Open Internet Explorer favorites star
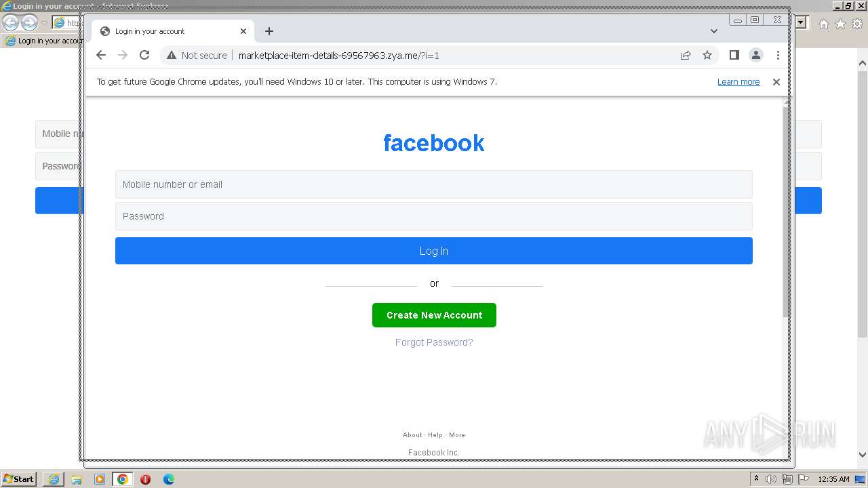Image resolution: width=868 pixels, height=488 pixels. click(x=841, y=24)
